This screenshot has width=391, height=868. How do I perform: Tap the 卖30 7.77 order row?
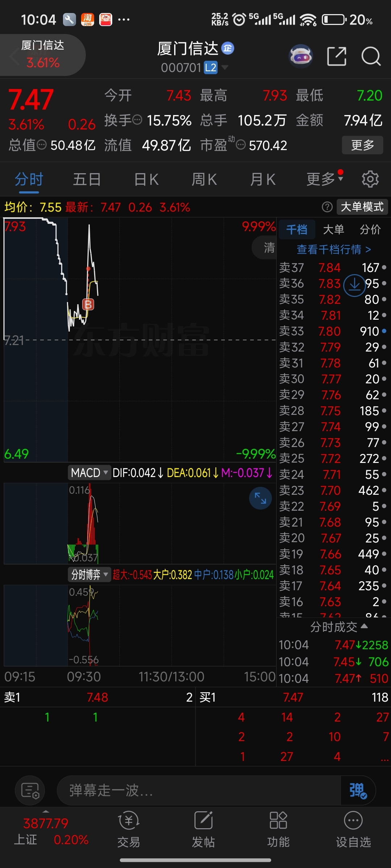click(333, 379)
